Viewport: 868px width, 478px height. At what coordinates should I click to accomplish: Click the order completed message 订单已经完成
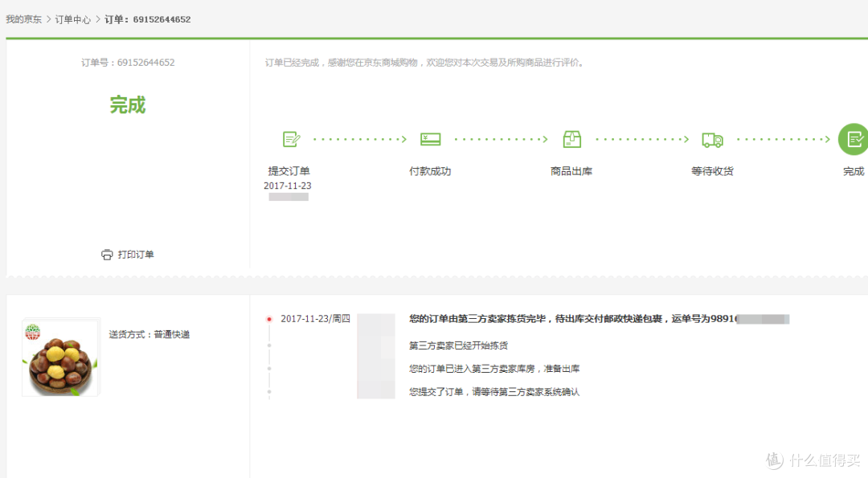pyautogui.click(x=424, y=63)
